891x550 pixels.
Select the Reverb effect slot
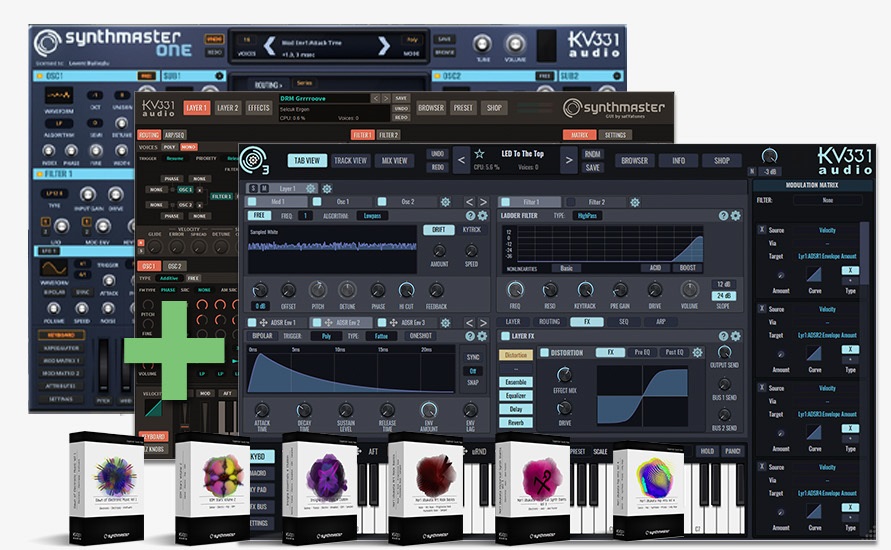click(x=516, y=423)
